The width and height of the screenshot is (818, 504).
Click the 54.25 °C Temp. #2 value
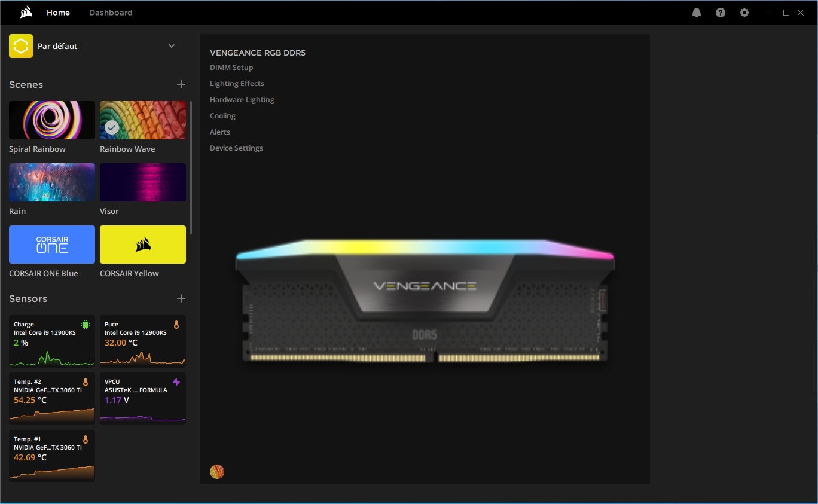(x=30, y=400)
